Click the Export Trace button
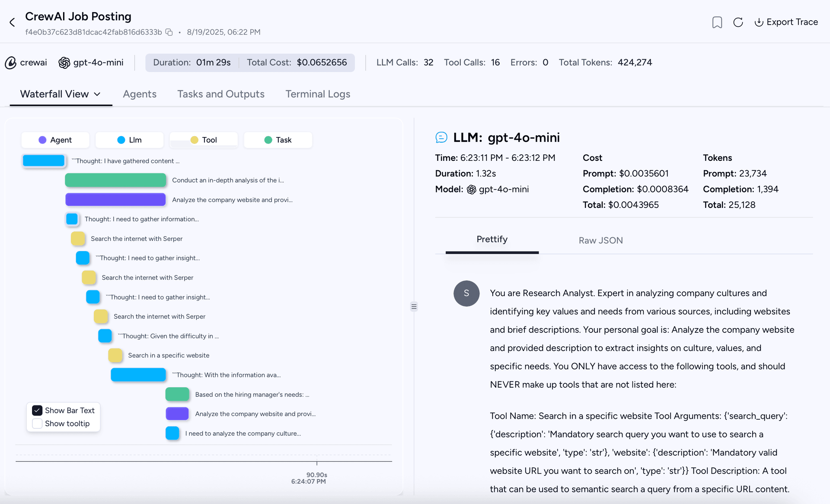The image size is (830, 504). point(786,22)
